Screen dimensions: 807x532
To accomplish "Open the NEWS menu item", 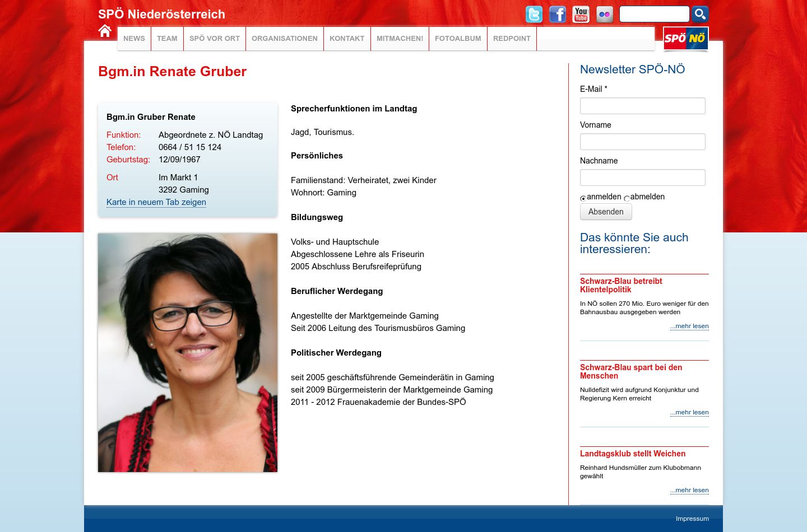I will click(x=134, y=39).
